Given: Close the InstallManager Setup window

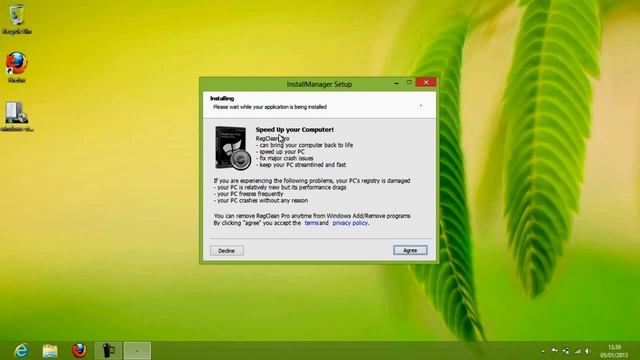Looking at the screenshot, I should 426,82.
